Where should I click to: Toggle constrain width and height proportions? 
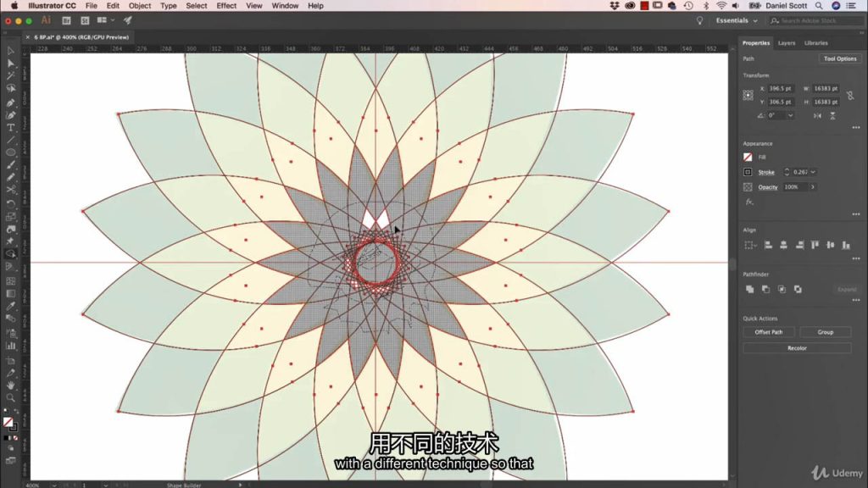click(850, 95)
